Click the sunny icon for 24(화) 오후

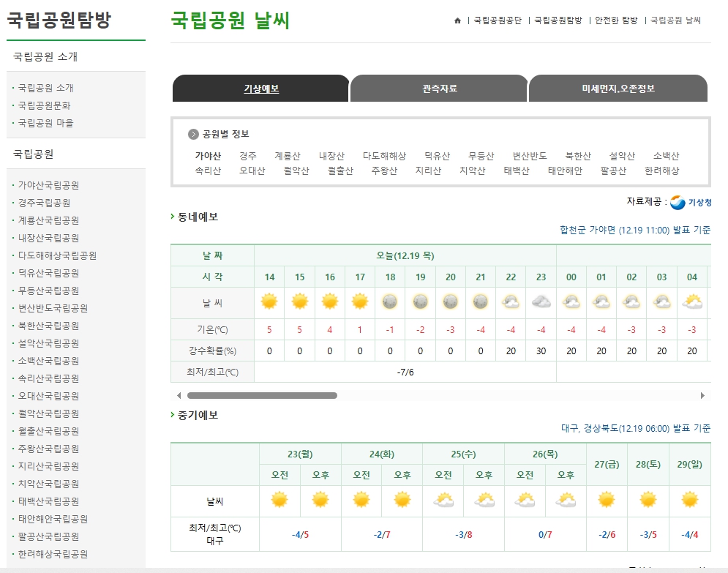point(402,500)
